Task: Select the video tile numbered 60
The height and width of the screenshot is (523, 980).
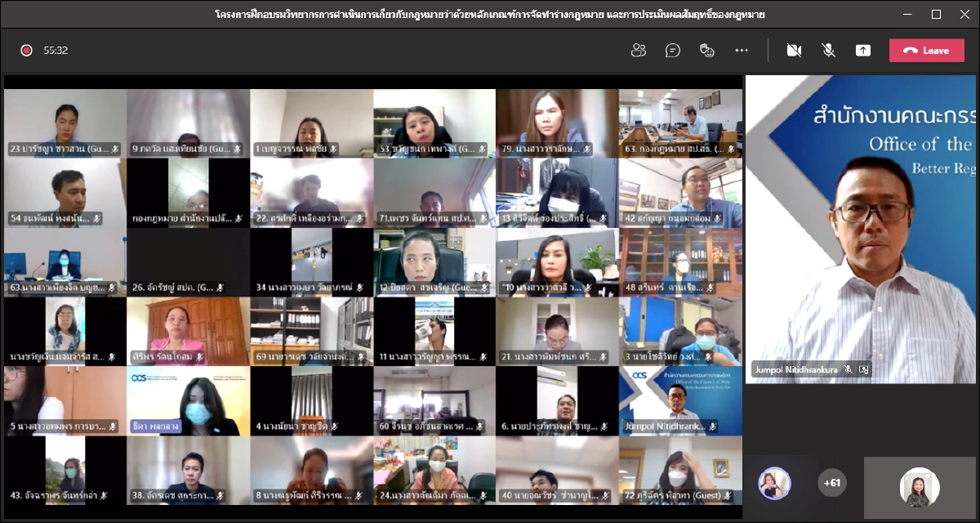Action: (x=434, y=400)
